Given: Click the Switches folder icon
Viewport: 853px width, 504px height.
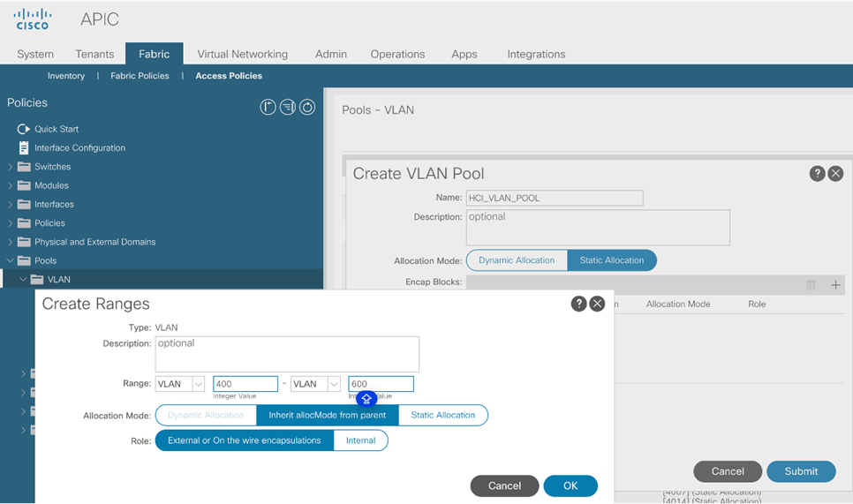Looking at the screenshot, I should point(24,166).
